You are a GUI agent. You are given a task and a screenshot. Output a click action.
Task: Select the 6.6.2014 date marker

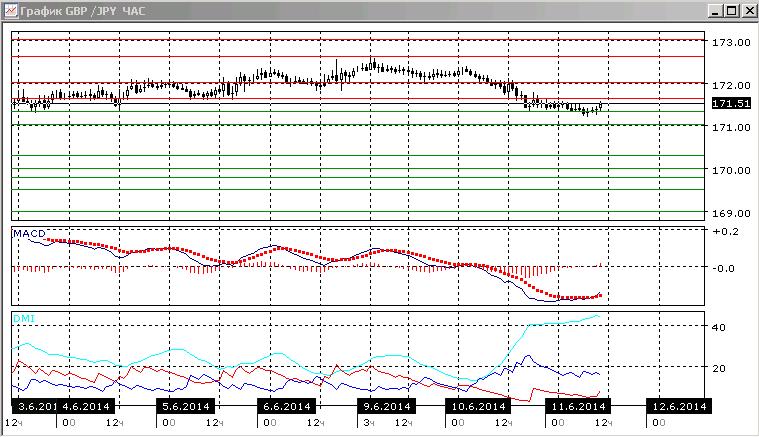[287, 406]
